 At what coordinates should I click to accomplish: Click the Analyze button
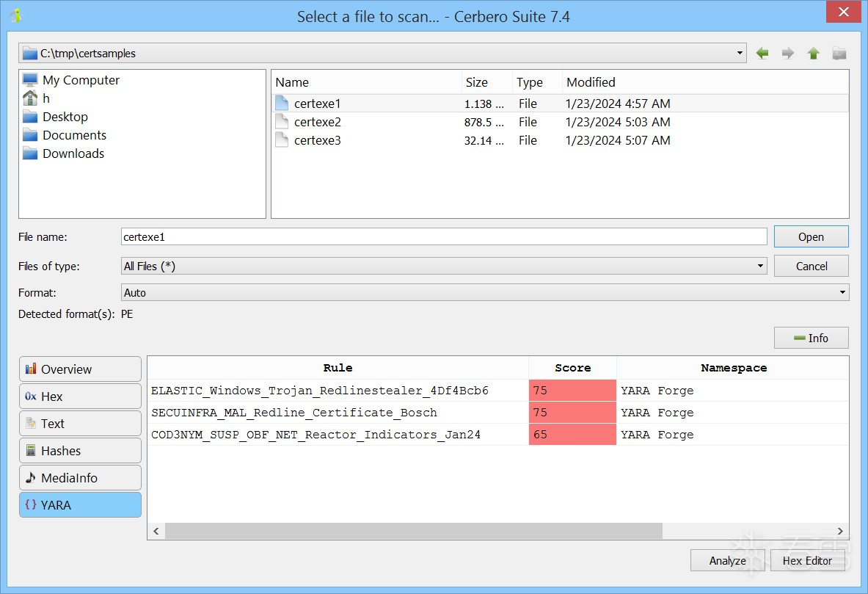tap(727, 560)
